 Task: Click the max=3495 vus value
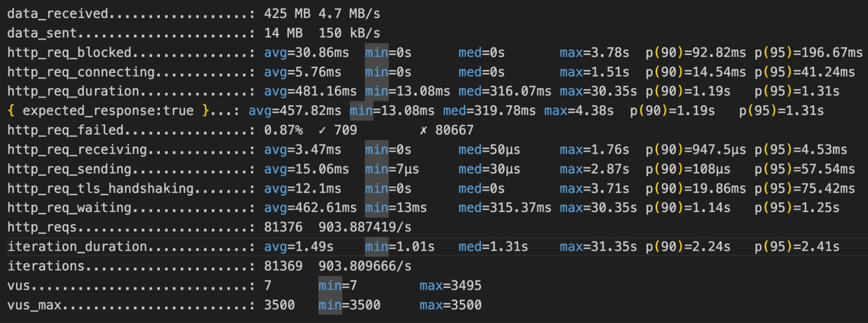(x=450, y=286)
